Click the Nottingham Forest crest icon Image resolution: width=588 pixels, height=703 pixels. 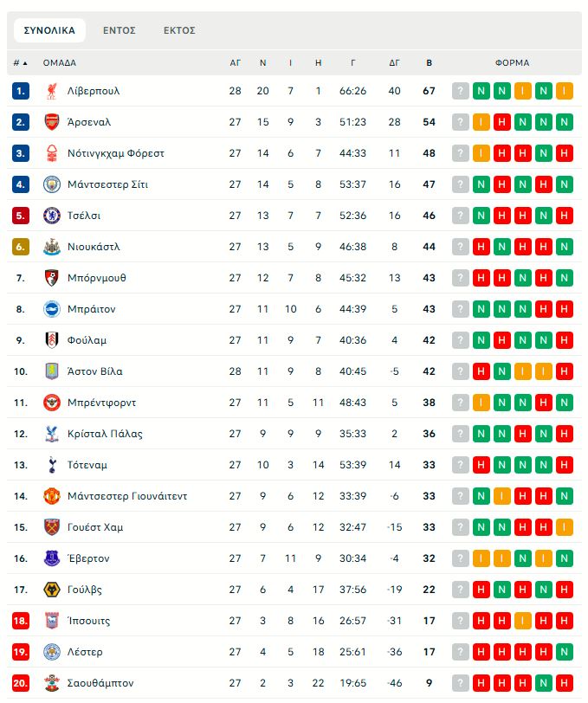[x=52, y=153]
